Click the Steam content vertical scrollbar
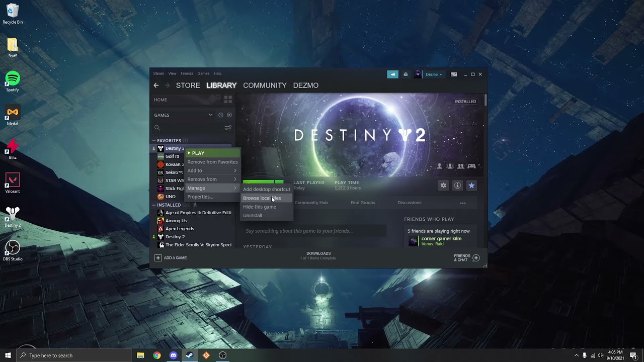This screenshot has height=362, width=644. [x=486, y=100]
